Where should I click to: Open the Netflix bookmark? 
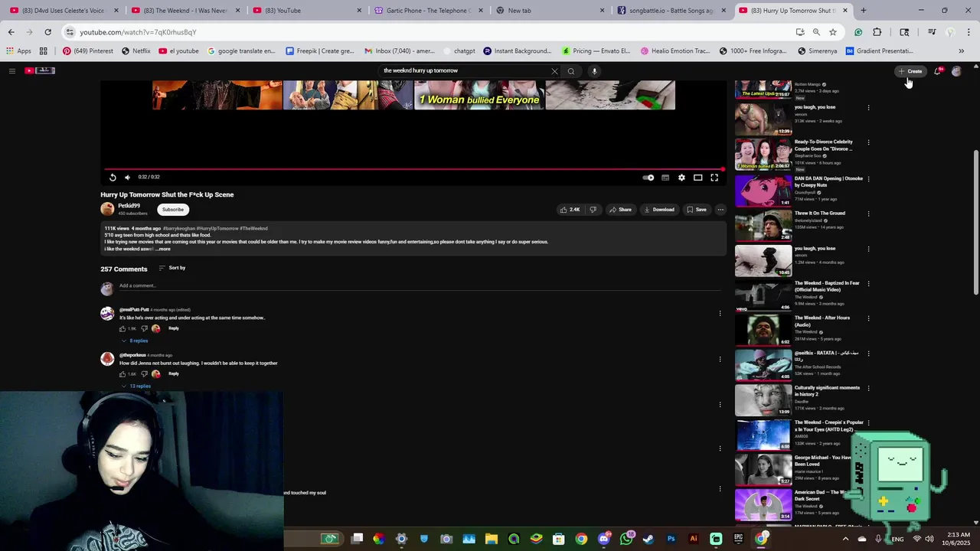point(136,51)
